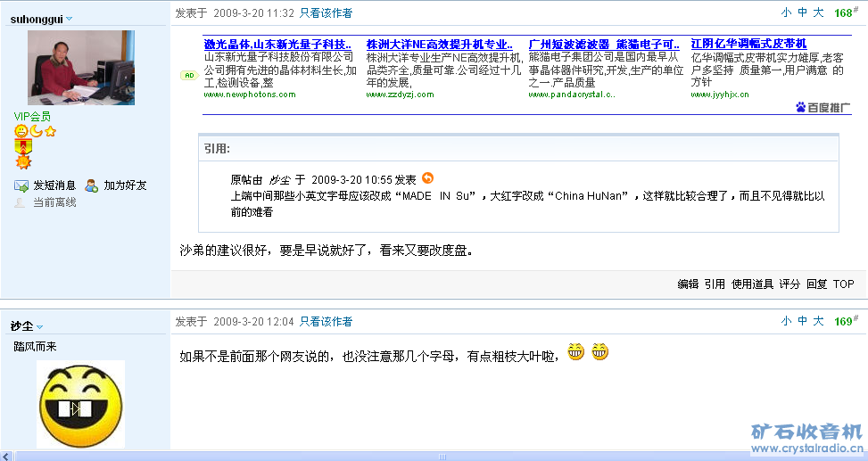Set small font 小 in post 168
868x461 pixels.
coord(787,12)
